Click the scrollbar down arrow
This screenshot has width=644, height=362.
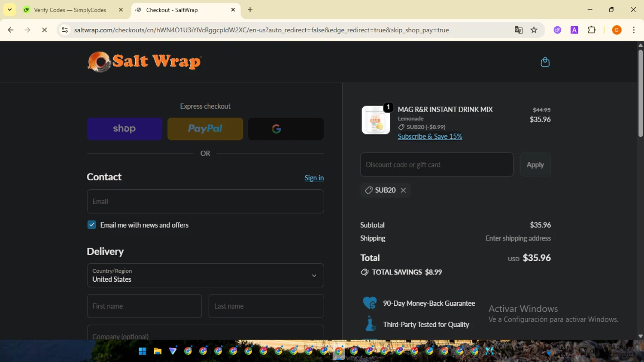641,336
